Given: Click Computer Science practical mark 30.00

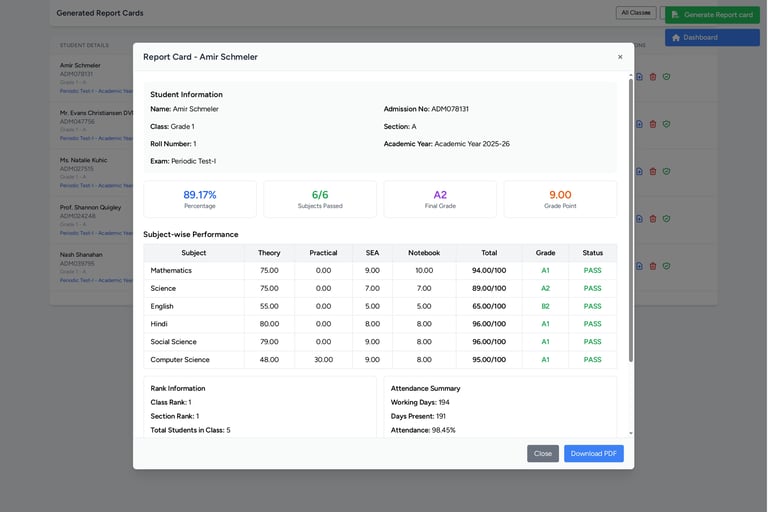Looking at the screenshot, I should point(323,360).
